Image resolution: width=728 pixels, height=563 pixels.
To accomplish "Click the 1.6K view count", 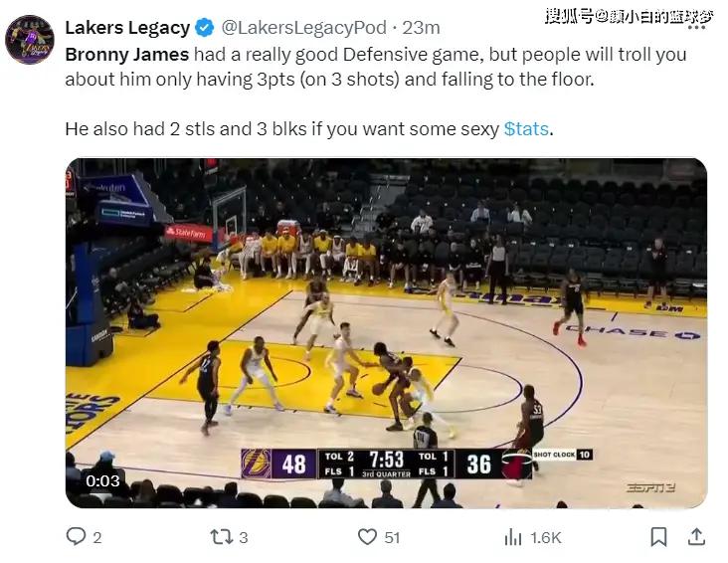I will coord(545,538).
